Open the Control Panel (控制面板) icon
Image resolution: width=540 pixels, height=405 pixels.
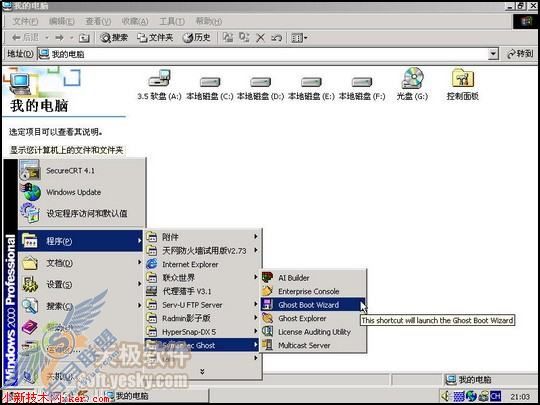tap(463, 78)
